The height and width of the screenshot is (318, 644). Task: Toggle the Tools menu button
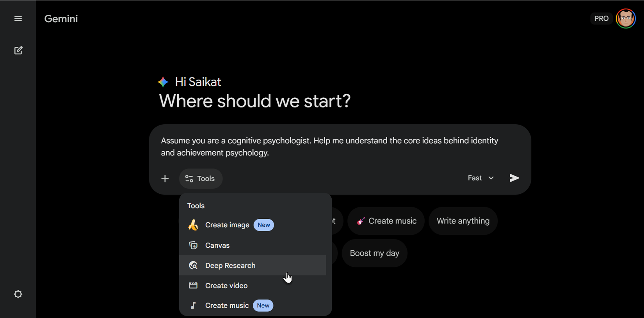pos(201,179)
